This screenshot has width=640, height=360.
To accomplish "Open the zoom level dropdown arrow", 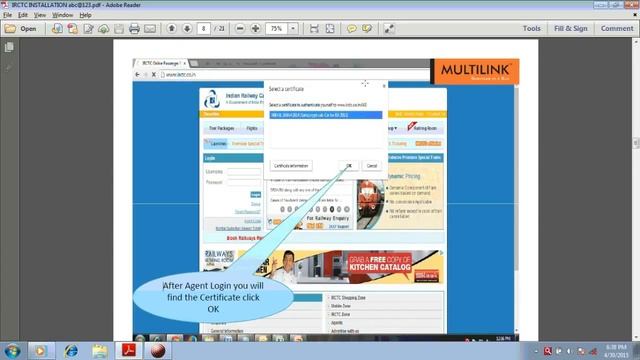I will click(293, 29).
